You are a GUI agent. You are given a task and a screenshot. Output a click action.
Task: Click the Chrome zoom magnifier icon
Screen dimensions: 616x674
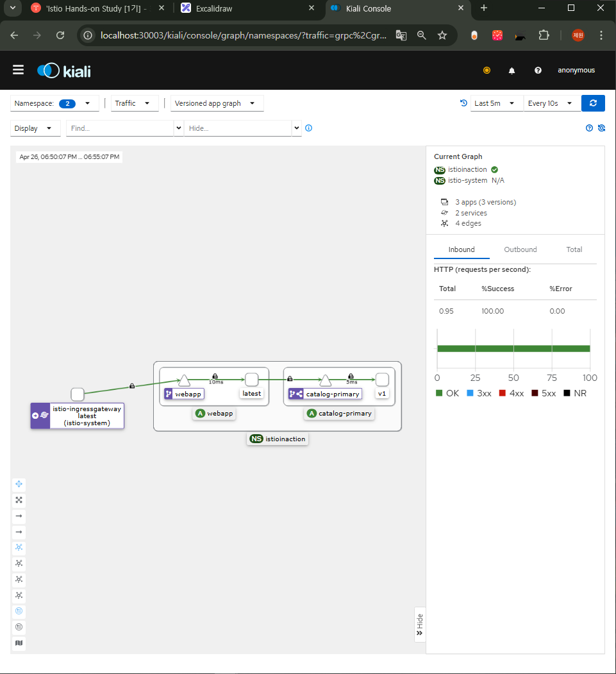(421, 35)
